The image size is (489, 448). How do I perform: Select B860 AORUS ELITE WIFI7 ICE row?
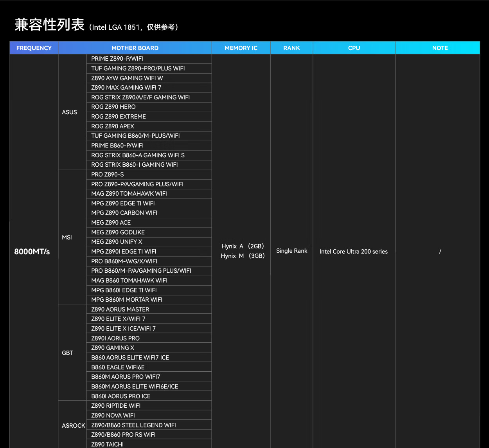(149, 358)
